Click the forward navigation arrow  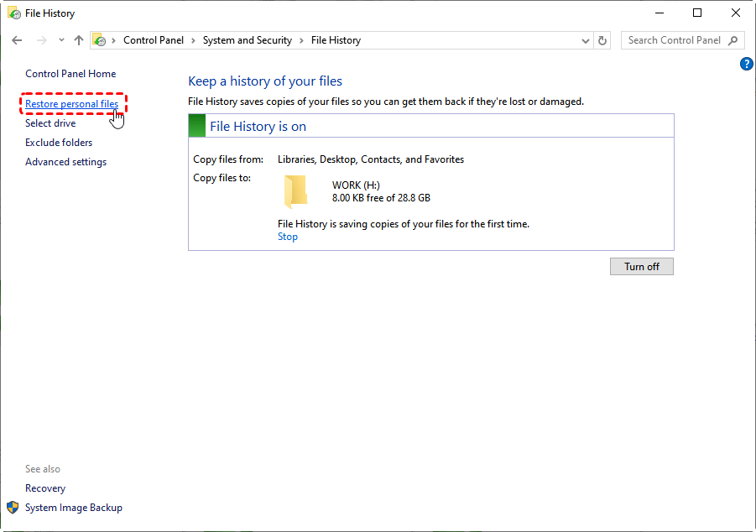[x=42, y=40]
